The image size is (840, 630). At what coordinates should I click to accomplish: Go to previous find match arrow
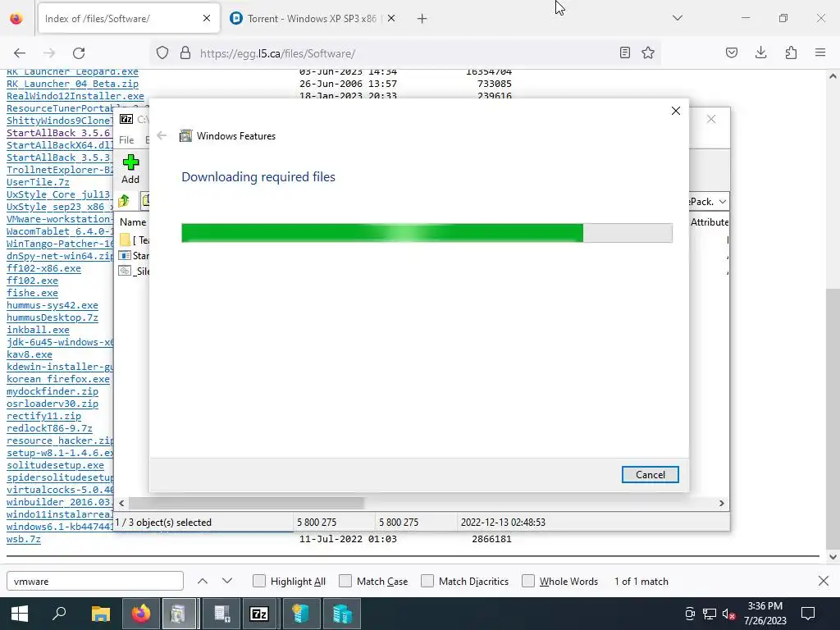(203, 582)
